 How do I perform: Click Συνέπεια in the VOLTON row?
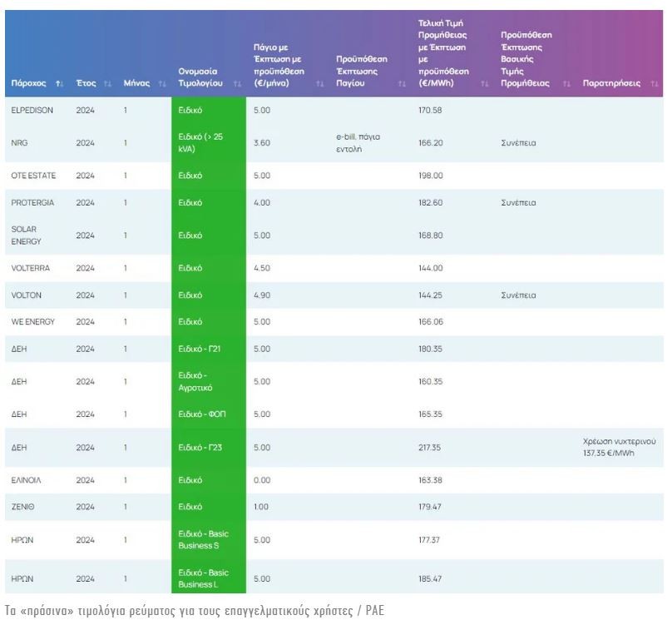[519, 295]
